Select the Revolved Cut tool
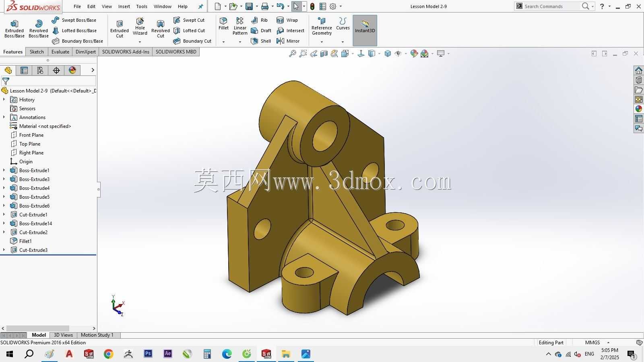644x362 pixels. [161, 29]
